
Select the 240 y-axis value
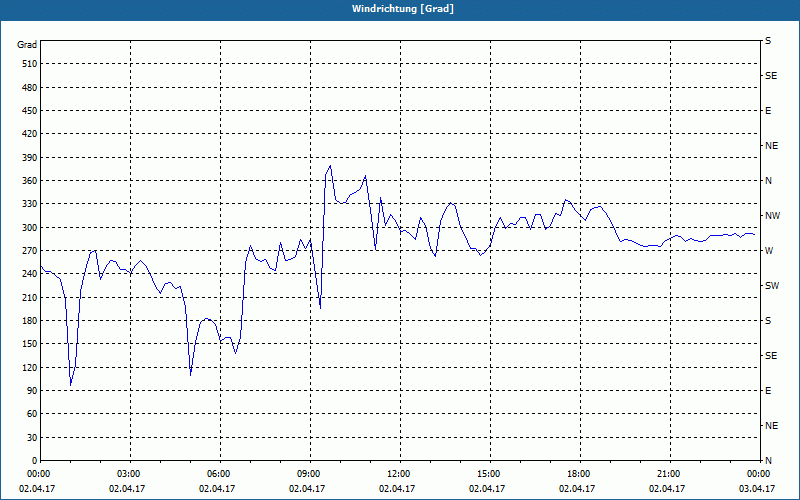tap(29, 274)
